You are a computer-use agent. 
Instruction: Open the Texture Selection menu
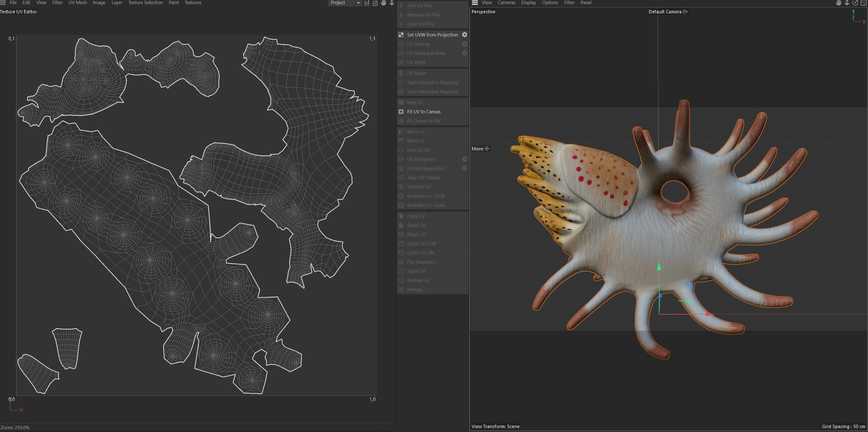(x=145, y=3)
